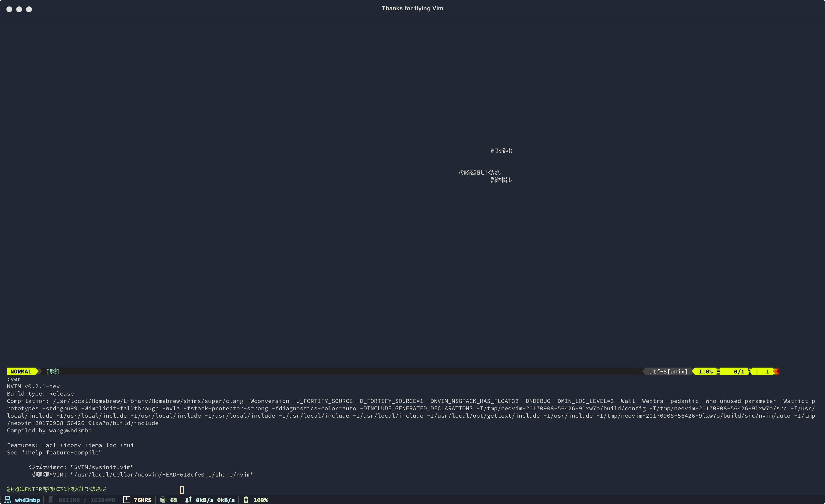This screenshot has width=825, height=504.
Task: Click the upload/download arrows icon near 0kB/s
Action: (189, 500)
